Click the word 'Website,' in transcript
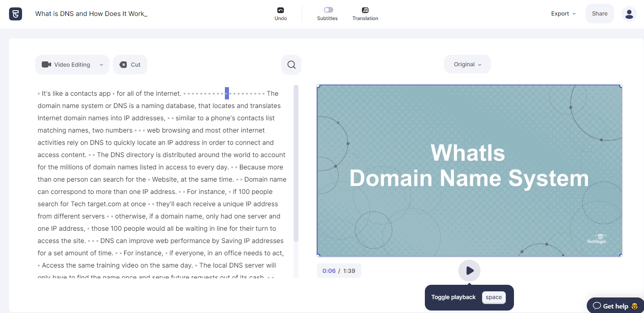Screen dimensions: 644x313 pos(166,180)
